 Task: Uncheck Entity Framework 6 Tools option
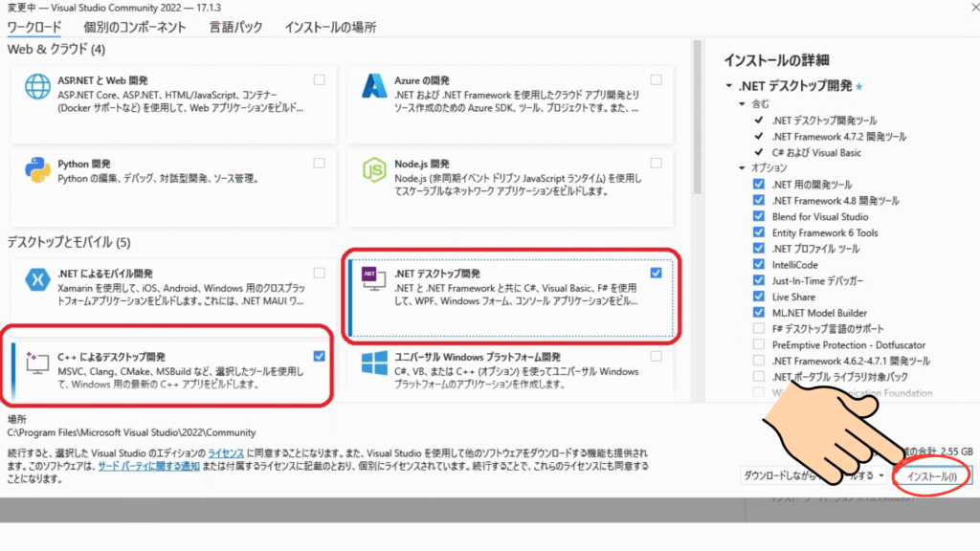click(x=759, y=232)
